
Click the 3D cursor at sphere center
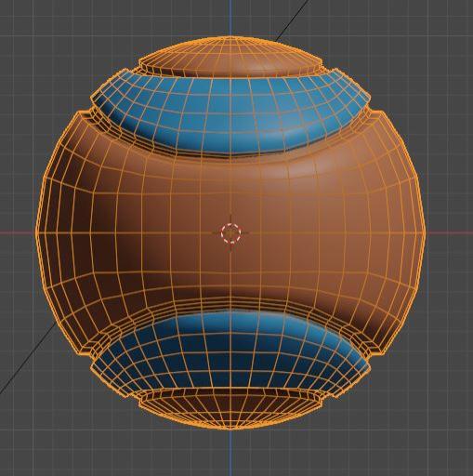coord(230,232)
